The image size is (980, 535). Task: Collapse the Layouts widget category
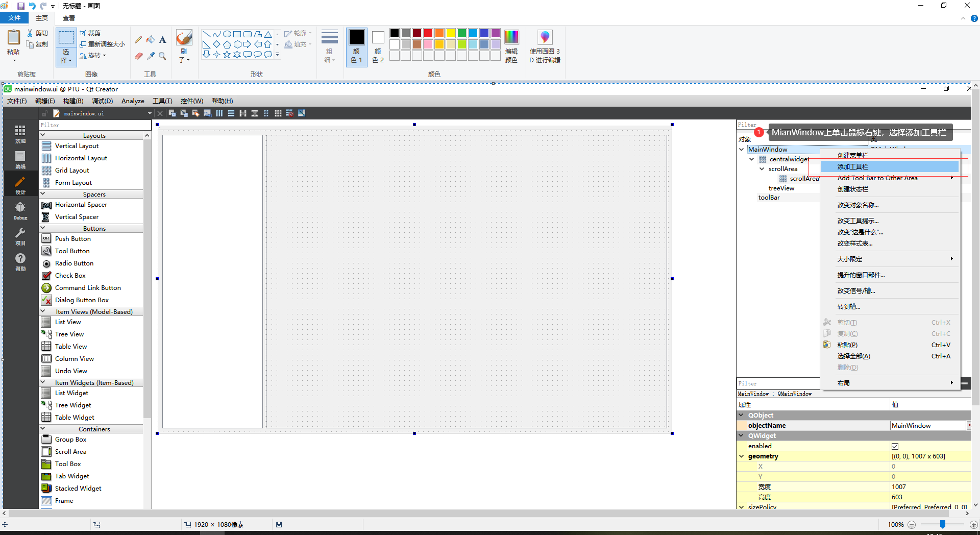(43, 135)
